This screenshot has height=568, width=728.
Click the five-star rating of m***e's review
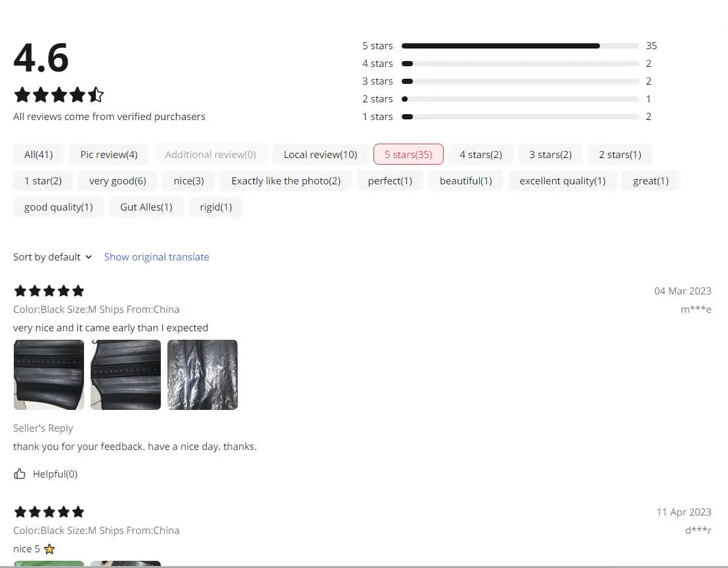click(49, 291)
